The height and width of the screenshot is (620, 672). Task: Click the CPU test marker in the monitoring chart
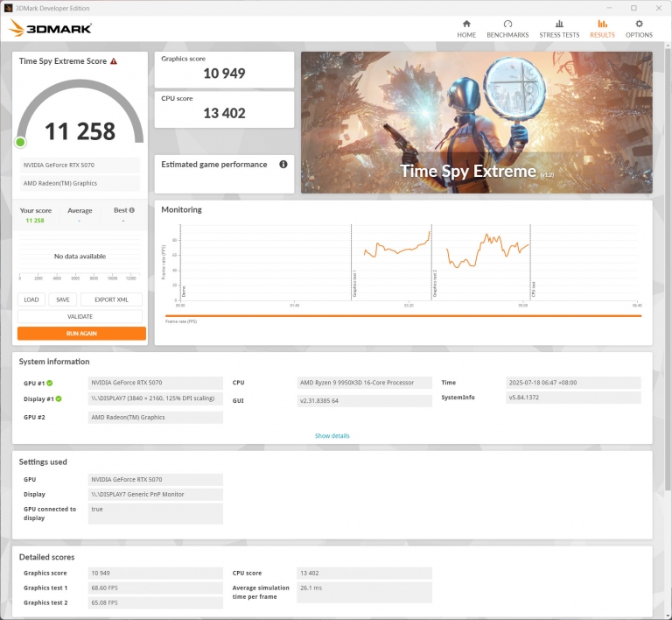tap(533, 290)
